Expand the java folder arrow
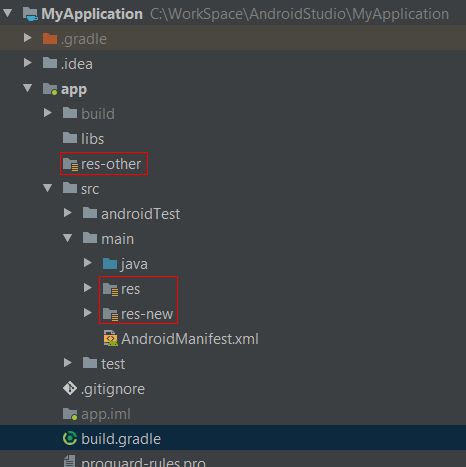 click(x=88, y=263)
